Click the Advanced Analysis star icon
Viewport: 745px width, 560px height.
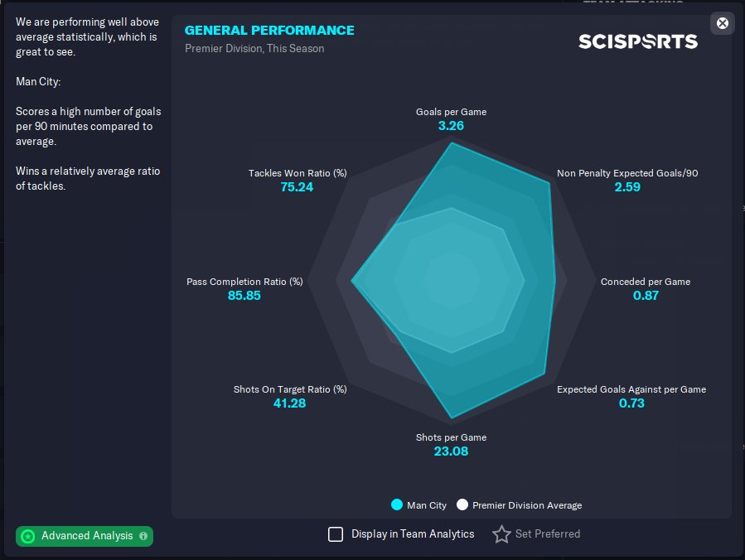coord(28,536)
